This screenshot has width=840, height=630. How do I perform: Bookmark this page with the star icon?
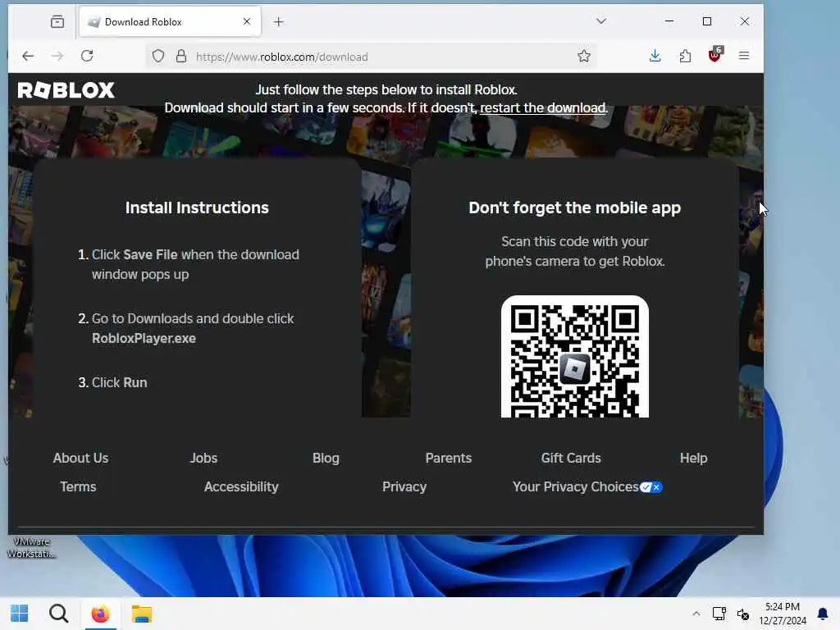coord(584,57)
